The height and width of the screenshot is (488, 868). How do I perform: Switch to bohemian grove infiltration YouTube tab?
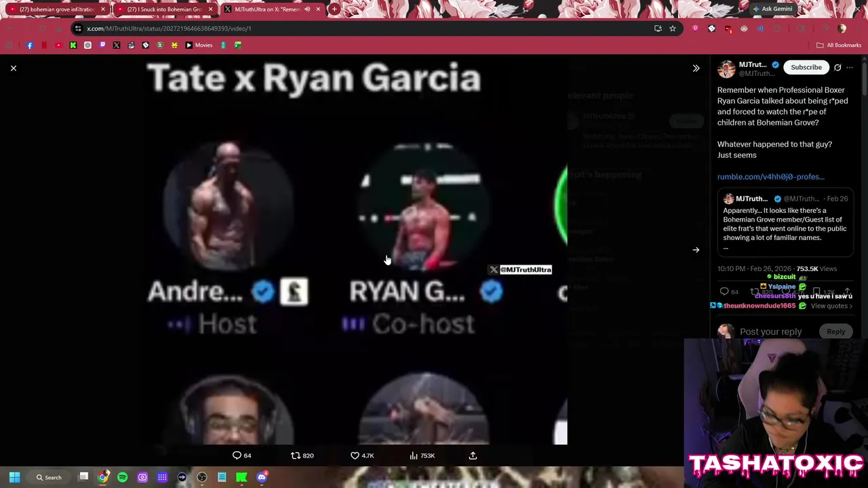[56, 9]
